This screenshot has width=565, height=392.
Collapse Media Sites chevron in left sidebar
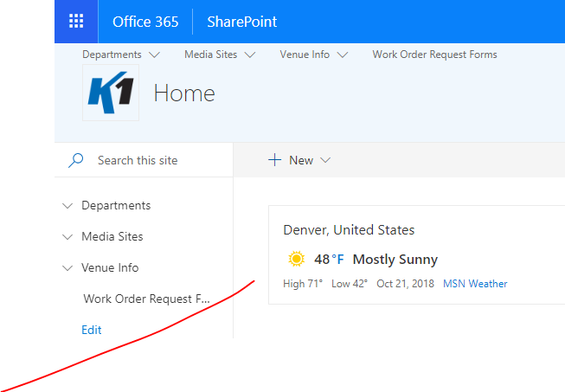[x=67, y=237]
